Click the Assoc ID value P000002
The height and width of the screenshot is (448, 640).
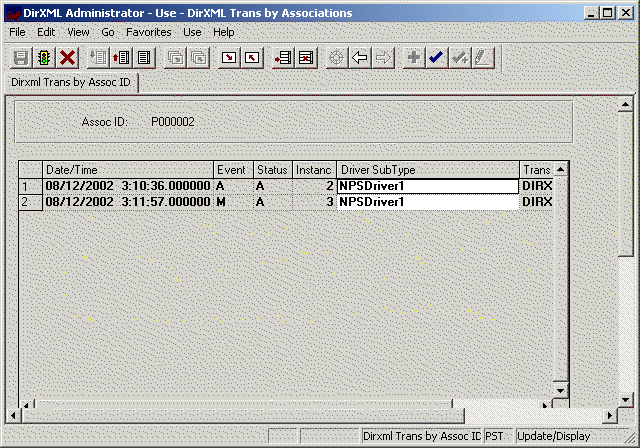coord(173,122)
